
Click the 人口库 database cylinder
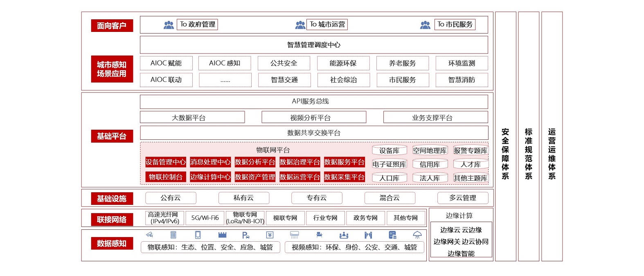tap(389, 178)
